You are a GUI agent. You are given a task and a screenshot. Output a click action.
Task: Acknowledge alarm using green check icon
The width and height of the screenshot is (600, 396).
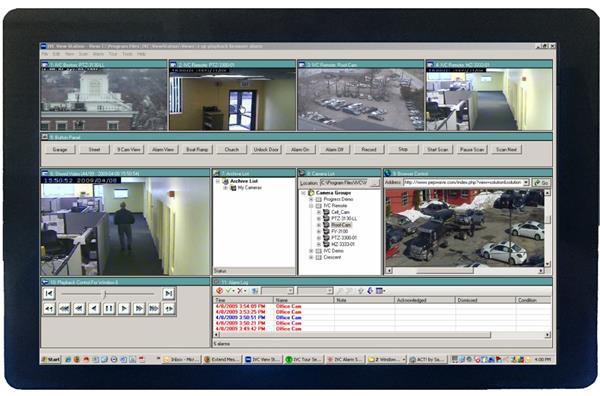(229, 291)
